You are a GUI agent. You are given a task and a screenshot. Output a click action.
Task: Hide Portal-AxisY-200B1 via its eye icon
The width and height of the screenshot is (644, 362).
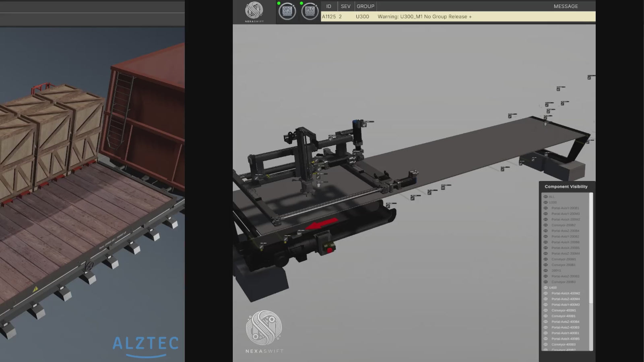tap(546, 208)
